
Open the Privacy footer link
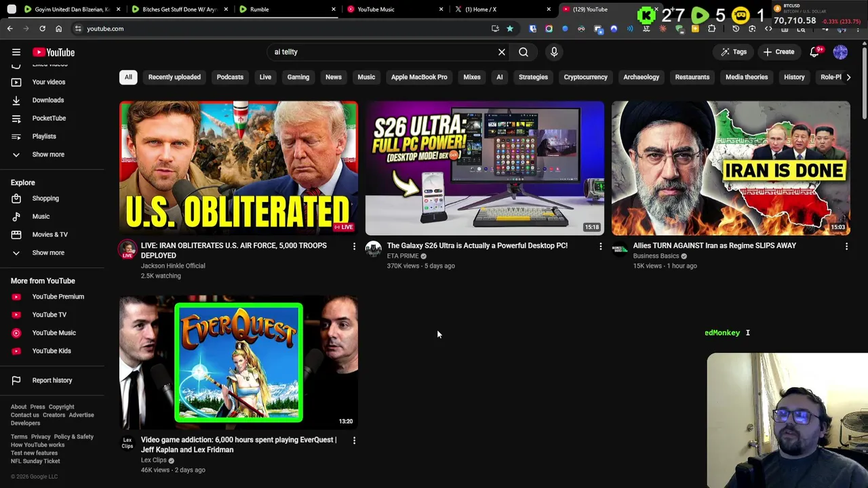(41, 437)
